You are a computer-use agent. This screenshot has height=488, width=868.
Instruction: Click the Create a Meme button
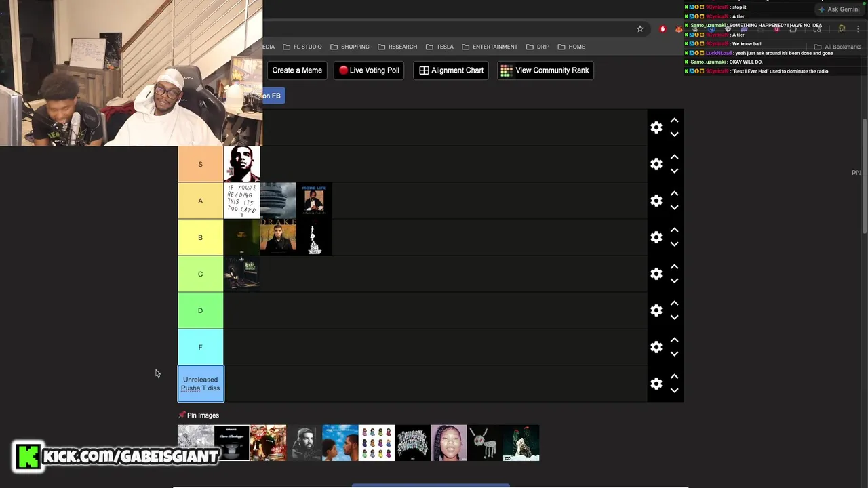(297, 70)
